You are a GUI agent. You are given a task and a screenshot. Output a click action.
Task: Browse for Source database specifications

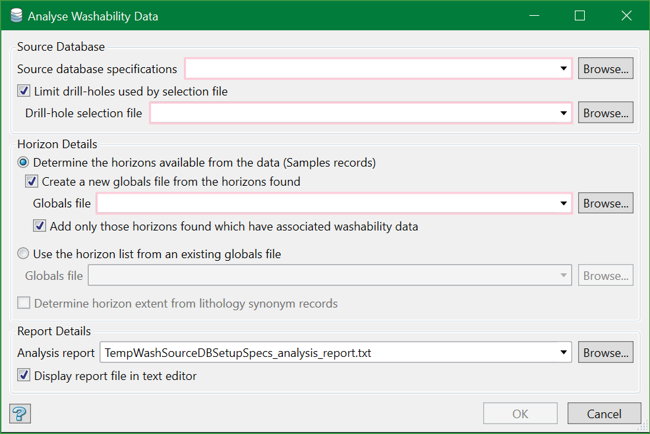pos(605,69)
